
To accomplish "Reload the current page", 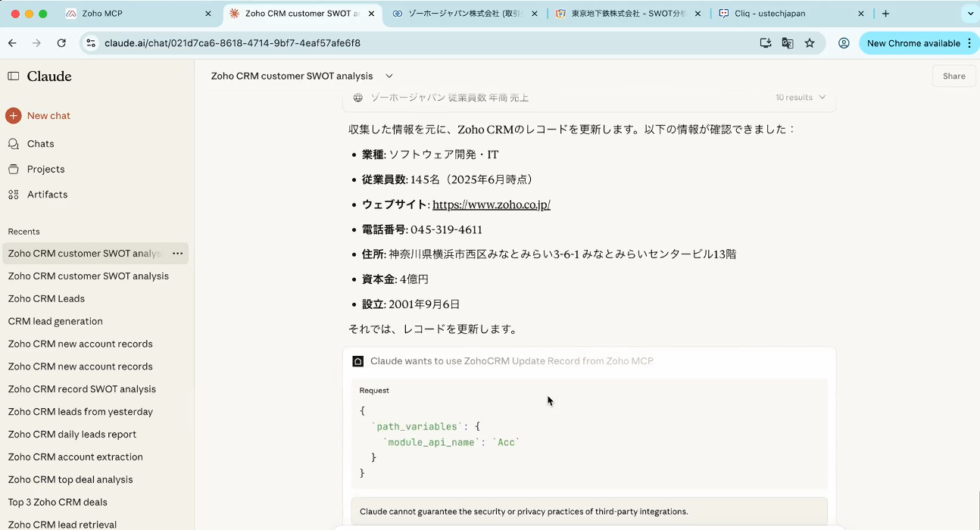I will click(61, 43).
